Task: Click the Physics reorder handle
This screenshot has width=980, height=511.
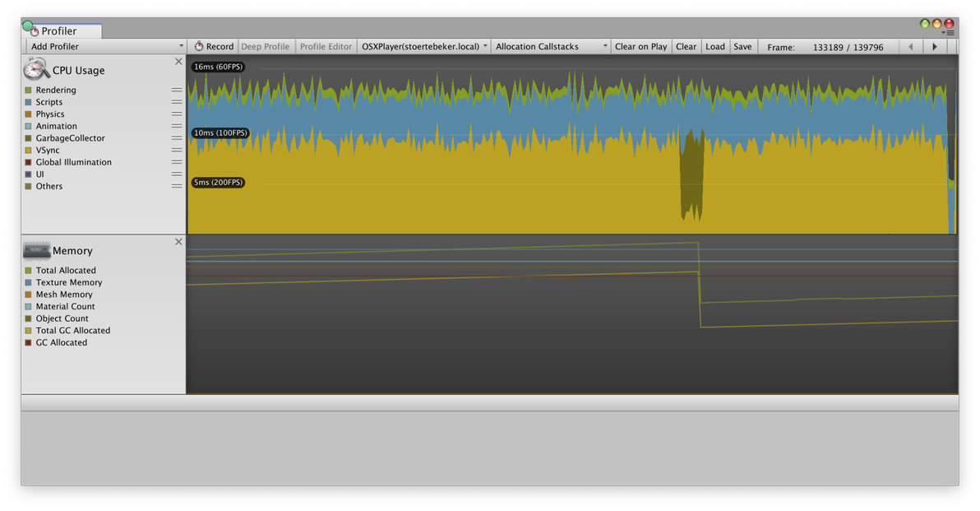Action: [177, 114]
